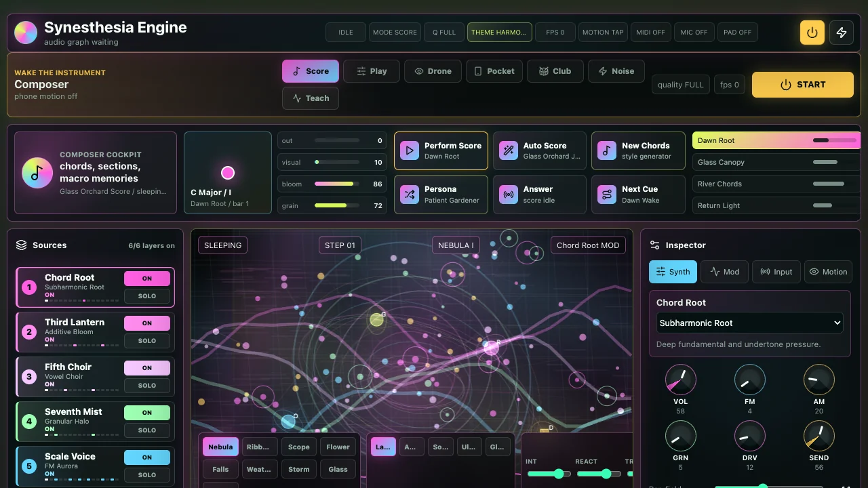
Task: Open the Motion tab in Inspector
Action: [829, 272]
